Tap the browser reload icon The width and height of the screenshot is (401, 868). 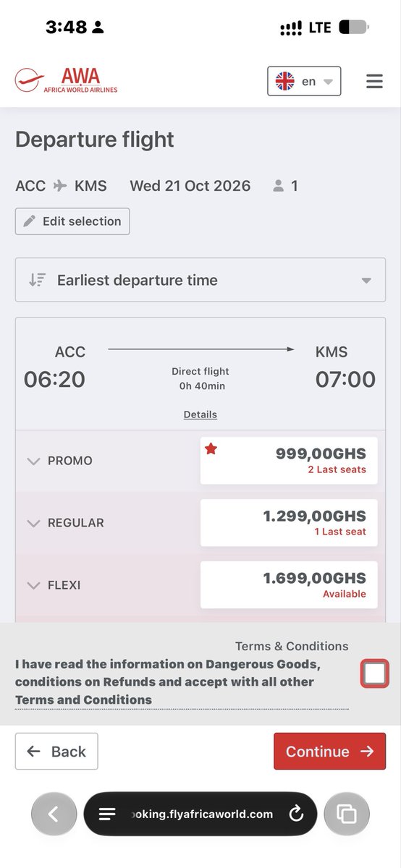(x=296, y=814)
